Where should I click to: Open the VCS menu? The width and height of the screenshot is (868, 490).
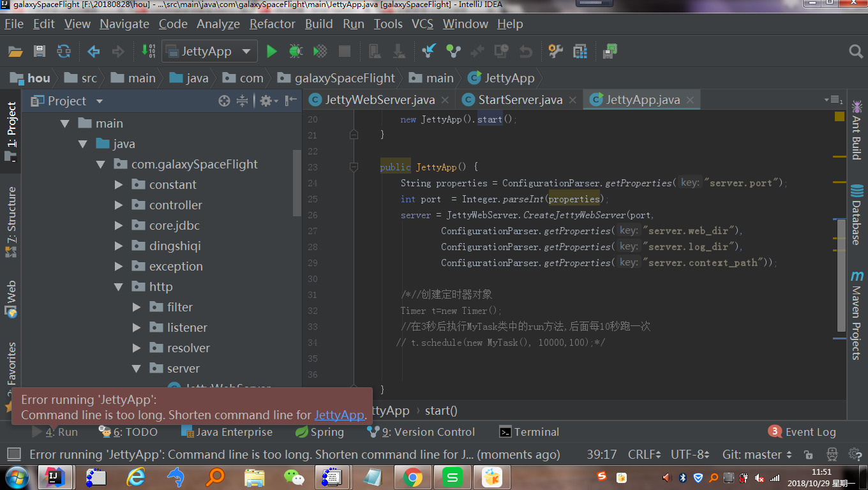tap(423, 24)
